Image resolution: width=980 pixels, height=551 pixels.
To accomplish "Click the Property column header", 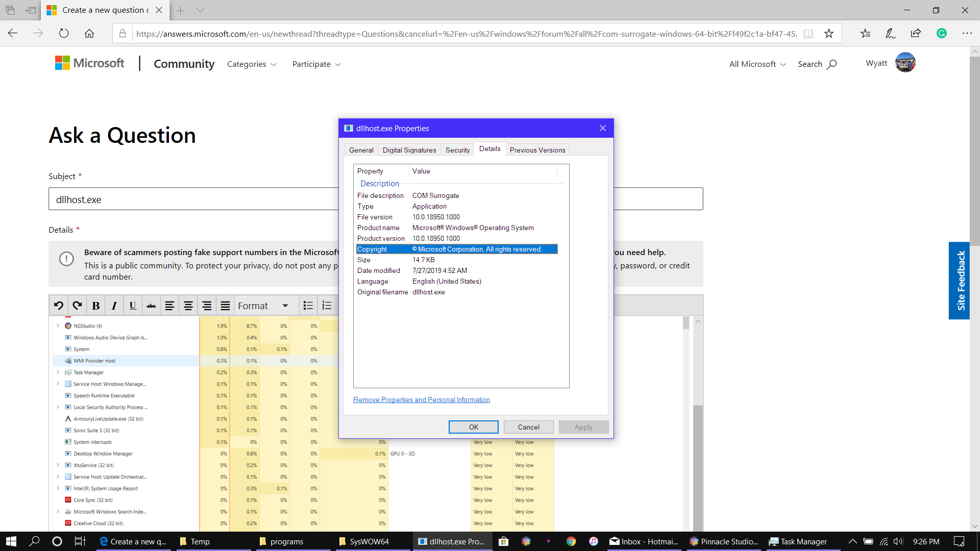I will (381, 171).
